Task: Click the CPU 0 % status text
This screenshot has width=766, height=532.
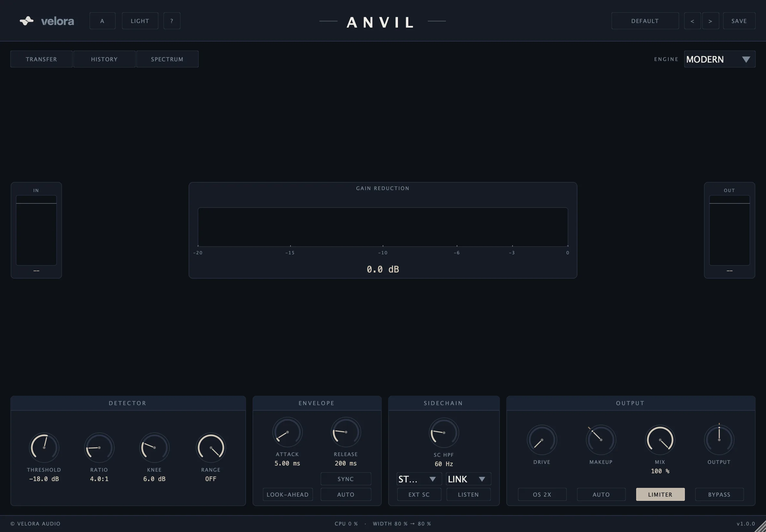Action: click(x=346, y=524)
